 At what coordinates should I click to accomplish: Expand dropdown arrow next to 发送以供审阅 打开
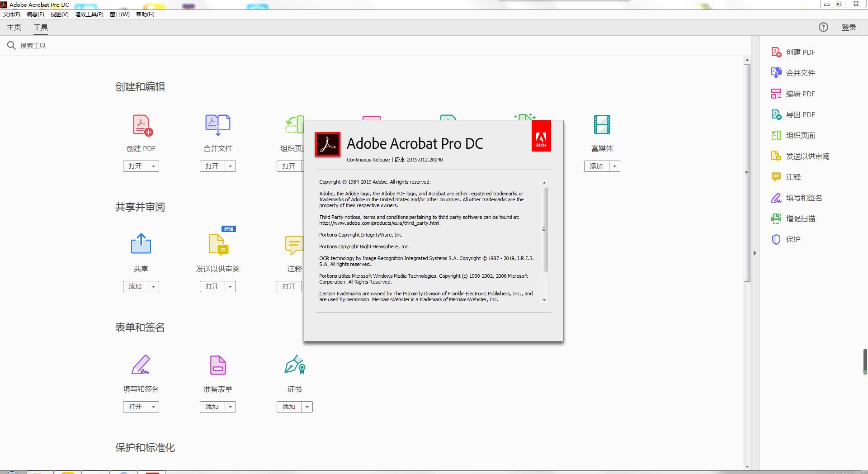(230, 286)
